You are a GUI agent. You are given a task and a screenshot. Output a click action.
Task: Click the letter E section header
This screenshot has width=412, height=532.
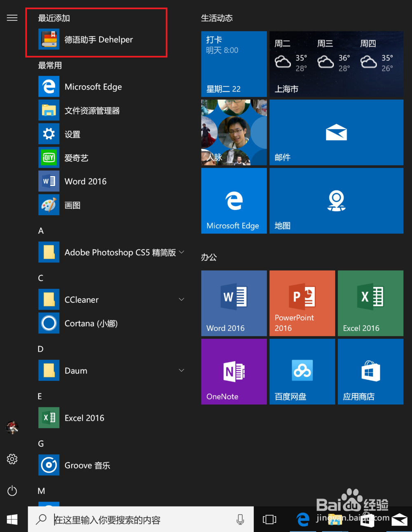coord(40,396)
